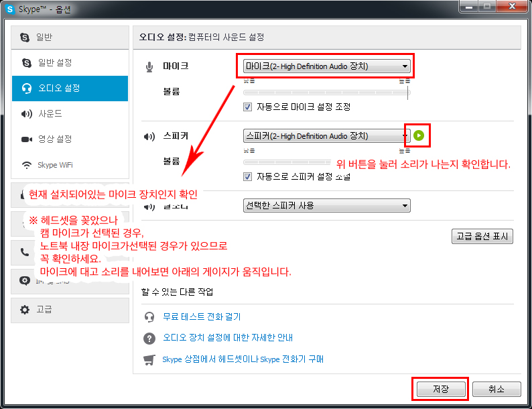
Task: Click the question mark help icon
Action: click(149, 338)
